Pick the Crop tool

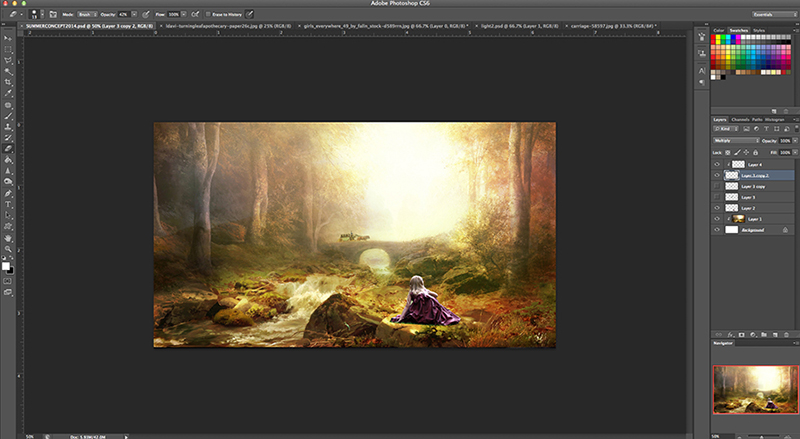coord(8,82)
